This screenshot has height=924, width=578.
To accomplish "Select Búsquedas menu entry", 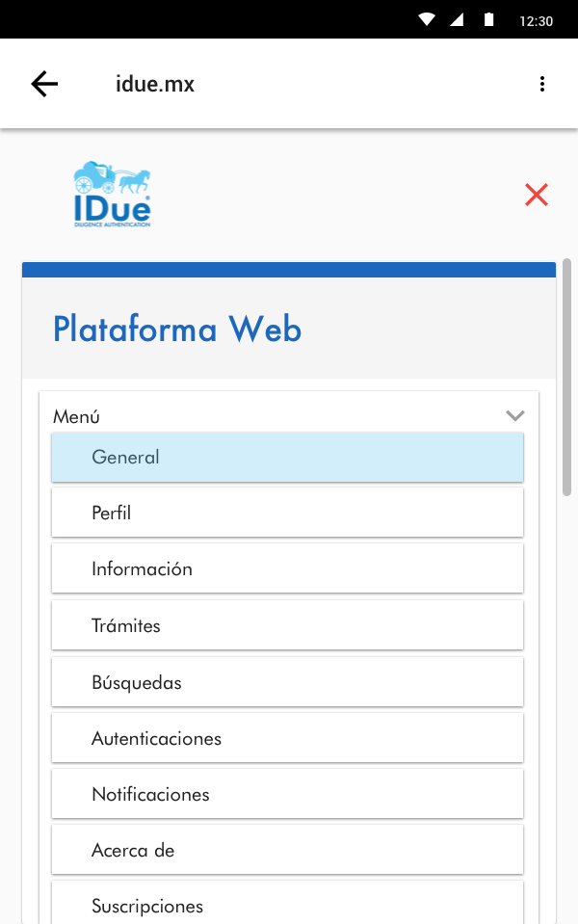I will [287, 682].
